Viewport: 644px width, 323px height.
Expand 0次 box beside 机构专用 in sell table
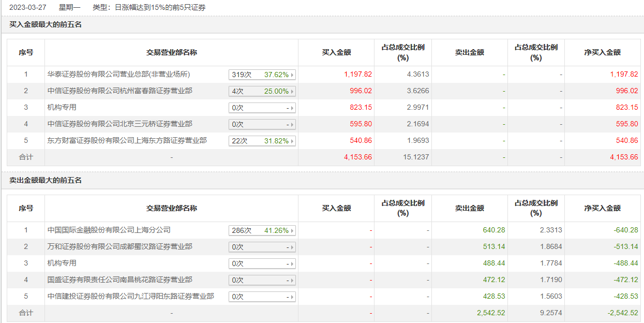(262, 264)
